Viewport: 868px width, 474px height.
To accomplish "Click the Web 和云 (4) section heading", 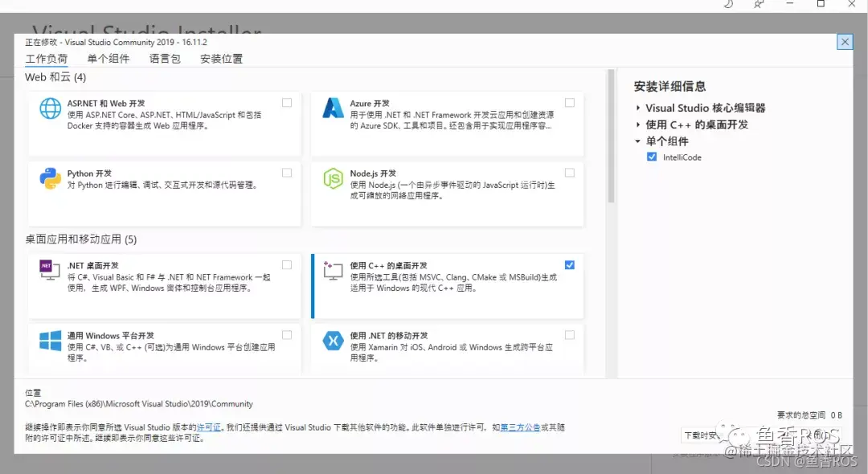I will [x=55, y=77].
